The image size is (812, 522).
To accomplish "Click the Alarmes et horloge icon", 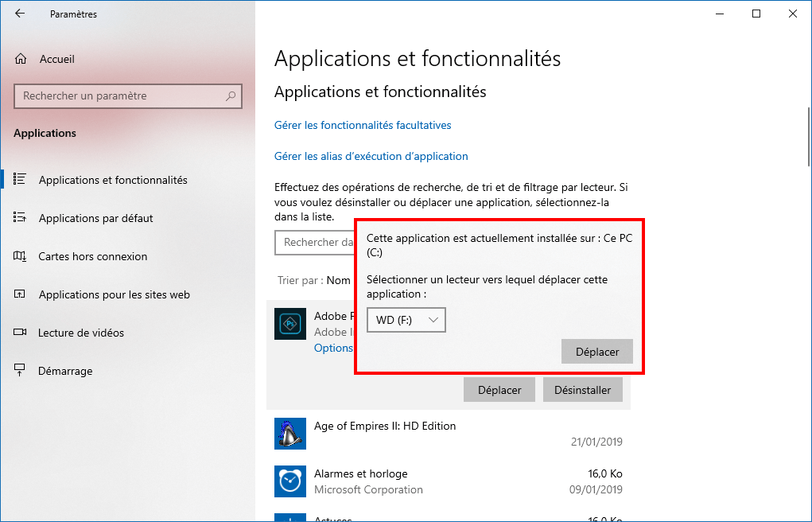I will (x=290, y=481).
